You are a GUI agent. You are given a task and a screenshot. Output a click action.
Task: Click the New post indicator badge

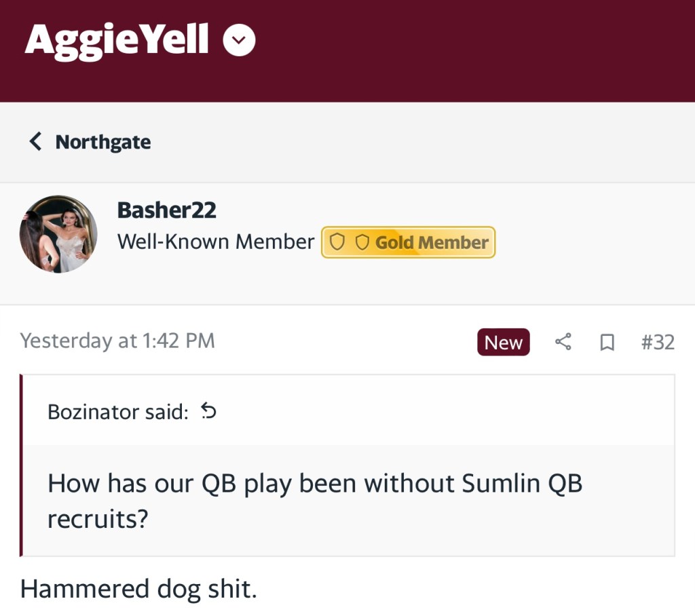(x=503, y=343)
